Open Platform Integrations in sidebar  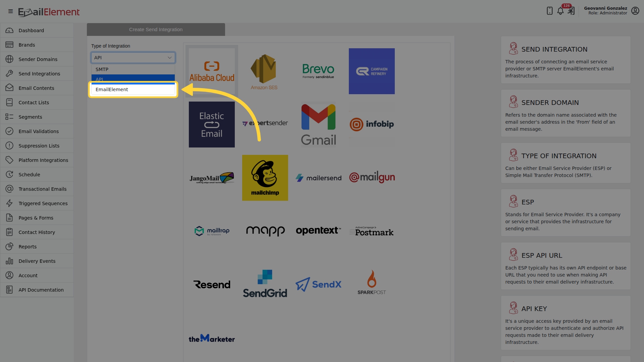coord(37,160)
